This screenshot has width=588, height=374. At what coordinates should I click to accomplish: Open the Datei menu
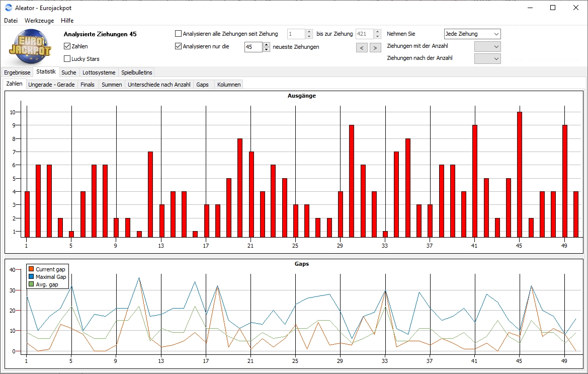click(x=11, y=21)
